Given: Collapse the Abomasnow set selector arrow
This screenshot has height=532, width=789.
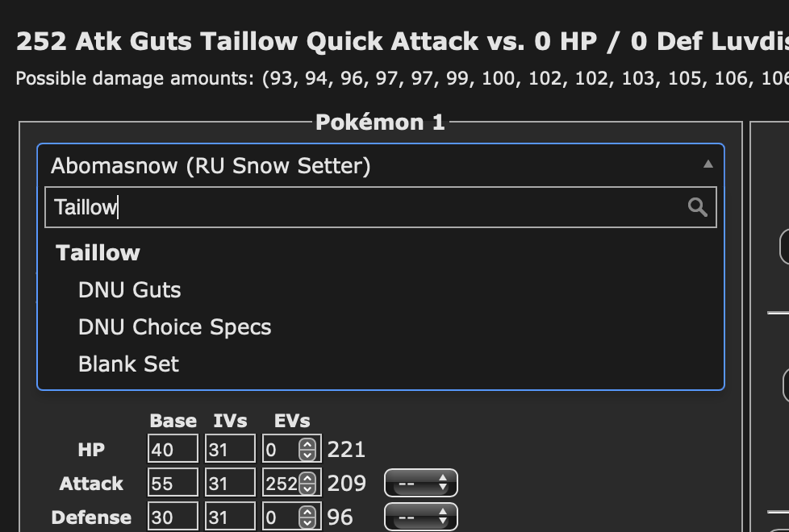Looking at the screenshot, I should click(708, 164).
